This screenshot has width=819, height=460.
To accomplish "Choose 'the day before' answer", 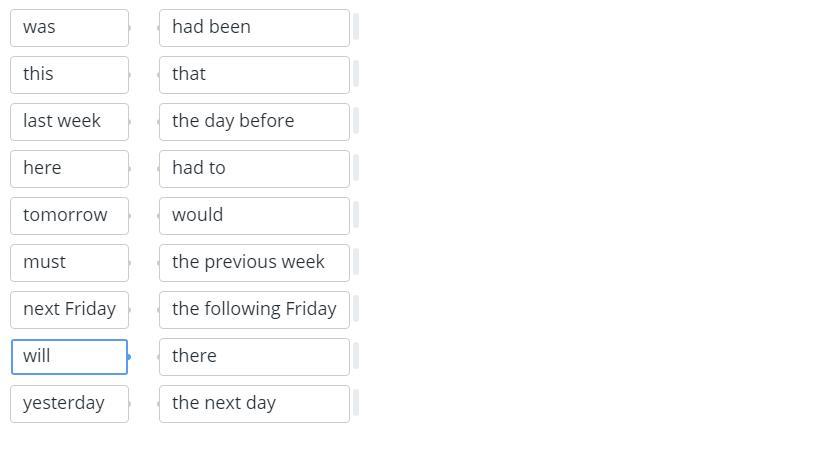I will (254, 122).
